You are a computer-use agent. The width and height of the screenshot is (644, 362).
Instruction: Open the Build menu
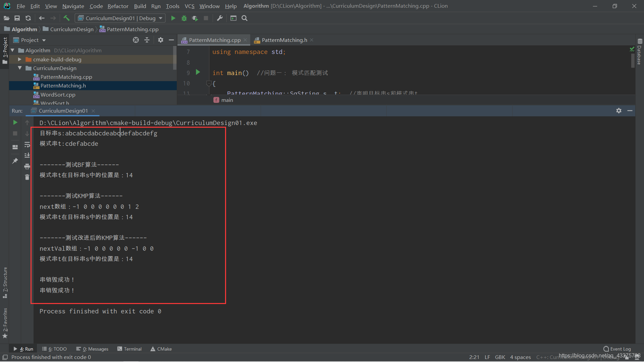[140, 6]
